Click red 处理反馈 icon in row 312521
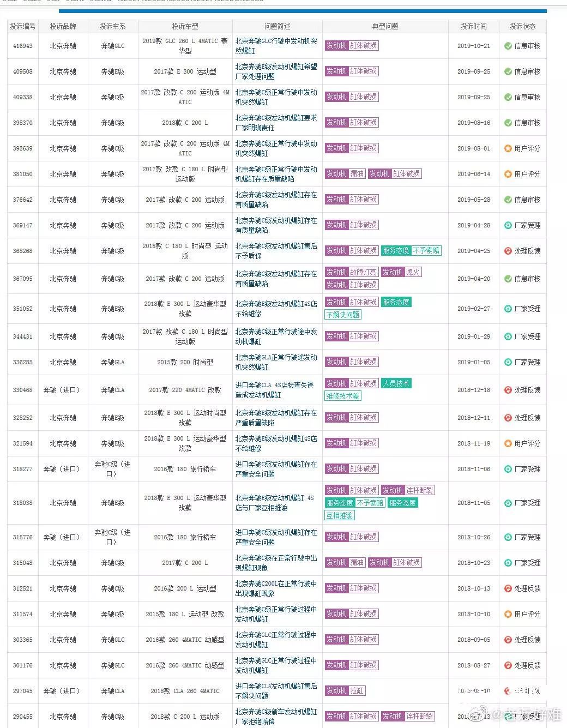 508,588
